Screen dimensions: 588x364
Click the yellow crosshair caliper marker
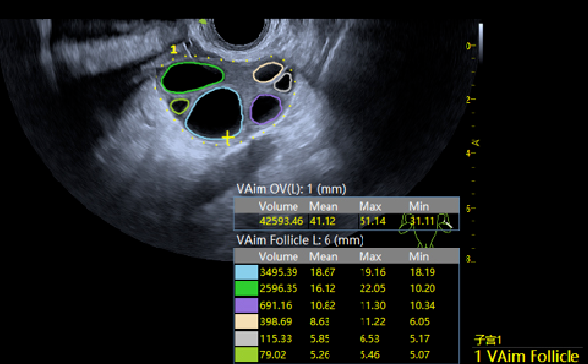[x=227, y=138]
